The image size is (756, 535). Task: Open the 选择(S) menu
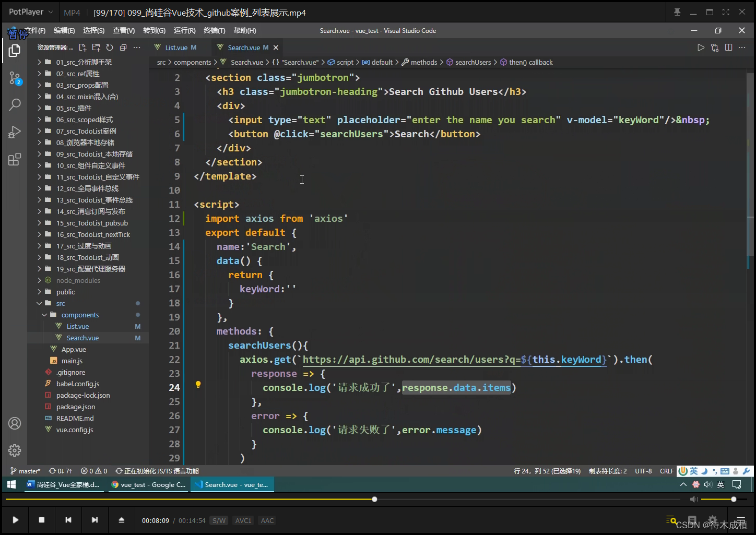point(94,31)
